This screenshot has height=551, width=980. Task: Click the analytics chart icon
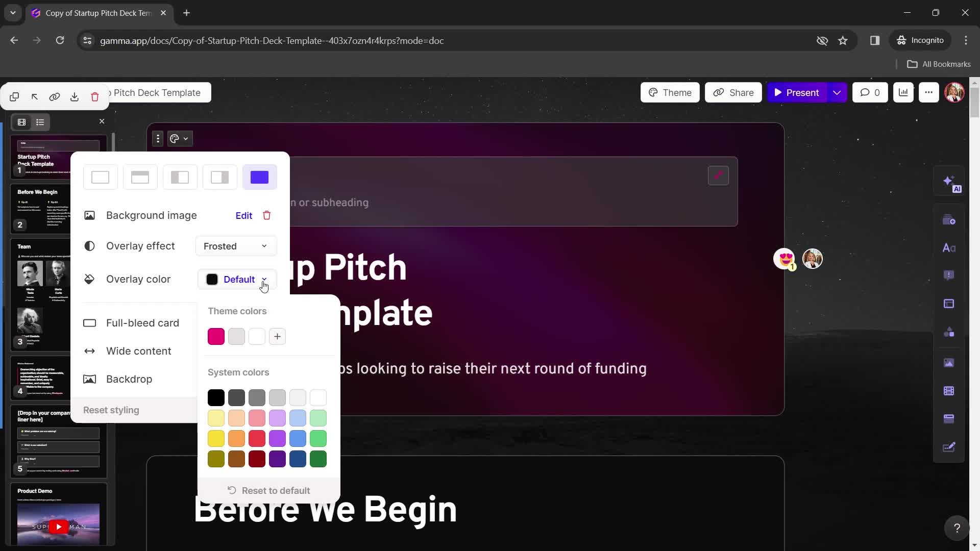pos(903,92)
